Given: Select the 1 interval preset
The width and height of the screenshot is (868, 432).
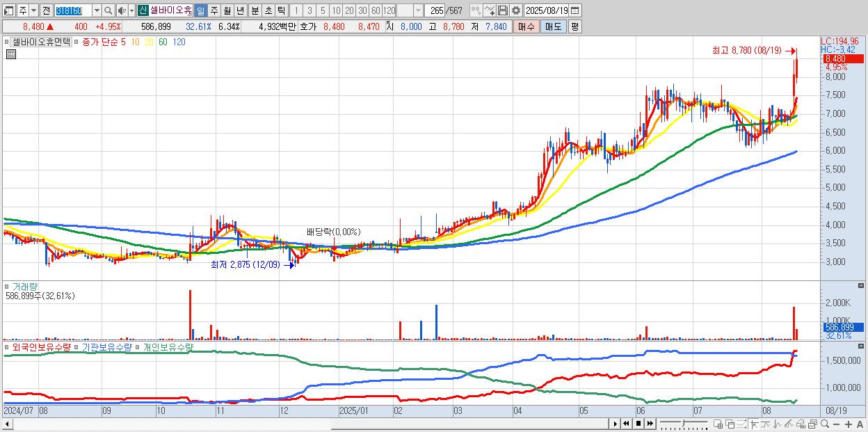Looking at the screenshot, I should (x=296, y=10).
